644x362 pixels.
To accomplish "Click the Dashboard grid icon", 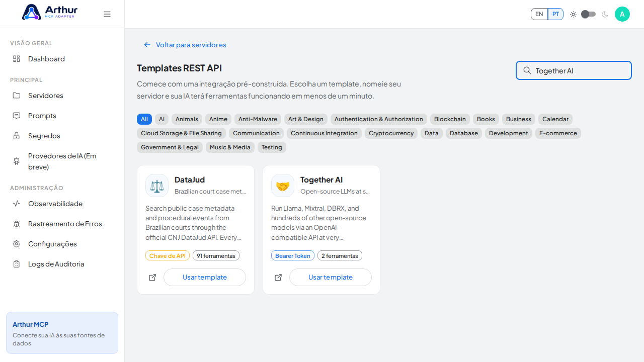I will tap(17, 59).
